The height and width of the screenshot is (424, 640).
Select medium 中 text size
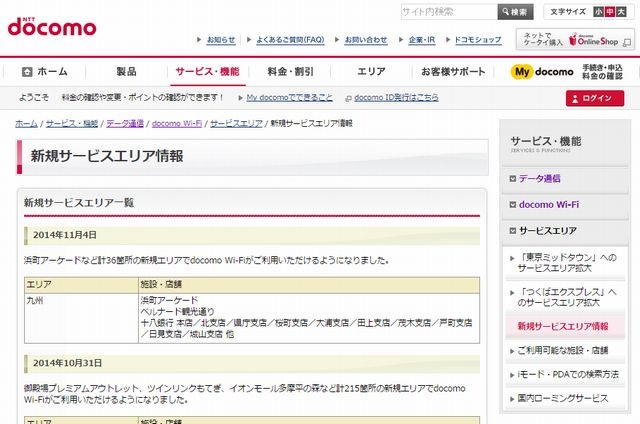(x=610, y=12)
